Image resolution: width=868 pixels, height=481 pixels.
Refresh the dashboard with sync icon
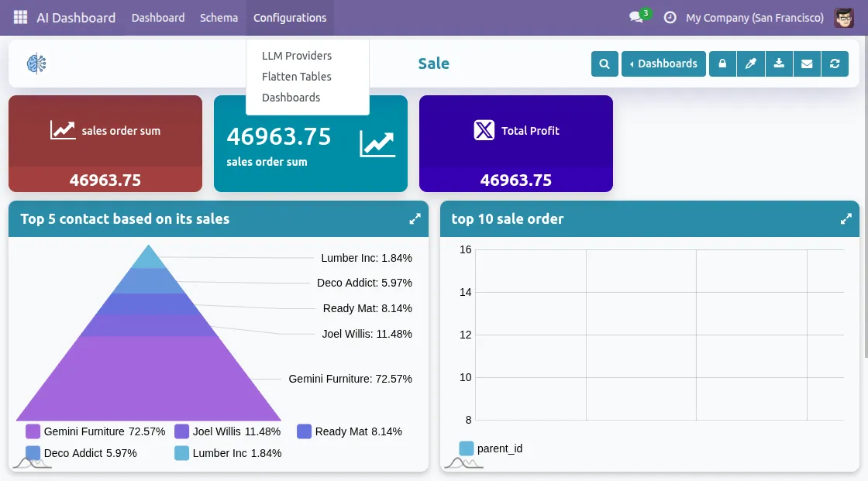835,64
